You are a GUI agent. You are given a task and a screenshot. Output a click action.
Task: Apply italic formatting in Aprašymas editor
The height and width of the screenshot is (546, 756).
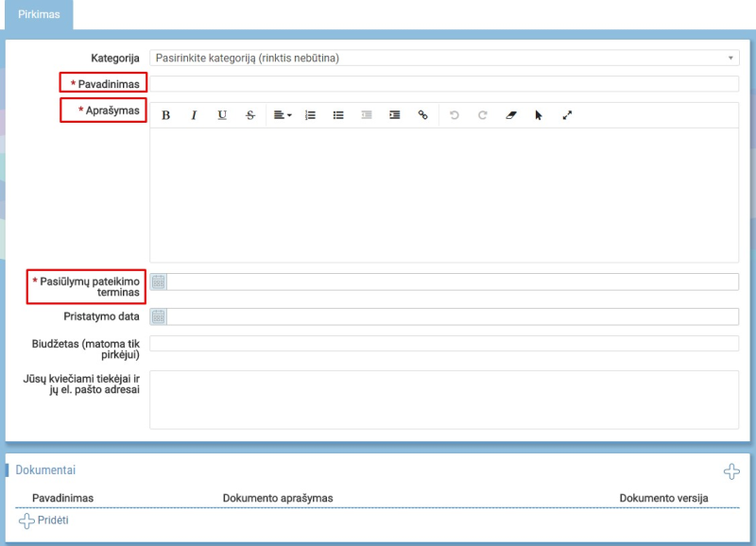click(194, 115)
